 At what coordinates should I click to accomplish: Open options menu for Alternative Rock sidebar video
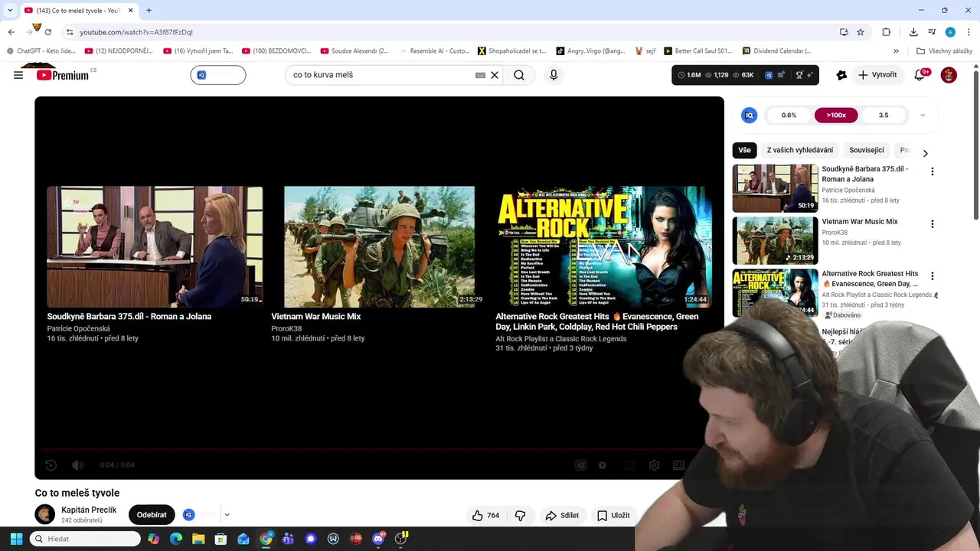932,275
